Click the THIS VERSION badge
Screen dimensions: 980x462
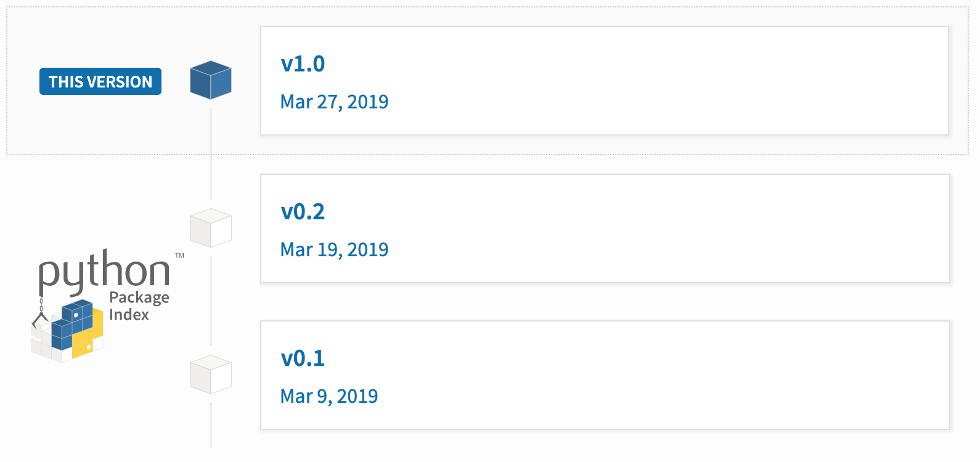pyautogui.click(x=100, y=81)
